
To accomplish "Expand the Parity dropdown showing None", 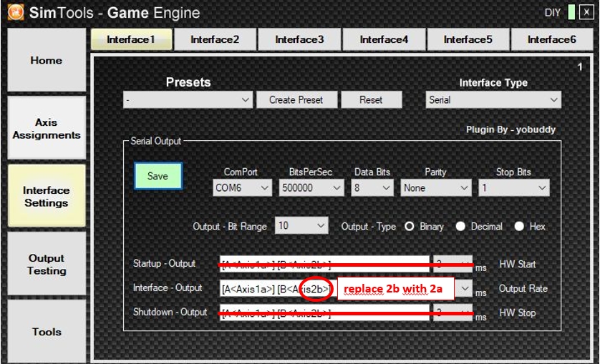I will 436,188.
